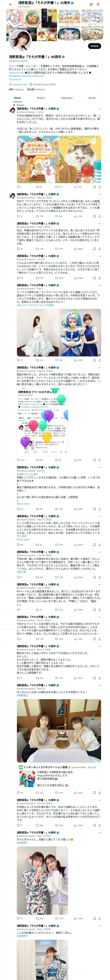Switch to the Replies tab
Image resolution: width=110 pixels, height=980 pixels.
(41, 98)
